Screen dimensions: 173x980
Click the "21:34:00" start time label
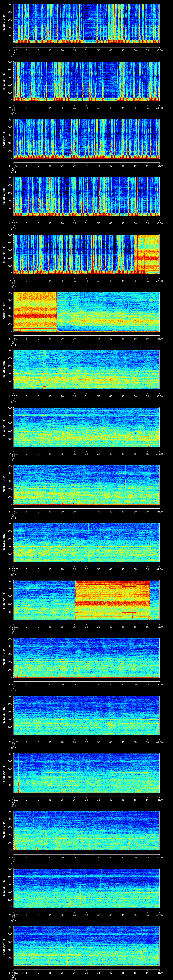pos(13,339)
